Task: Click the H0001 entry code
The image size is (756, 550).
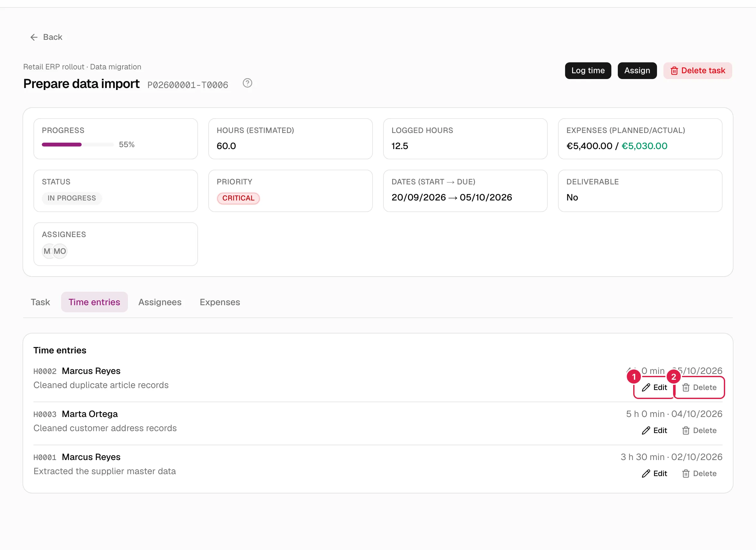Action: tap(45, 457)
